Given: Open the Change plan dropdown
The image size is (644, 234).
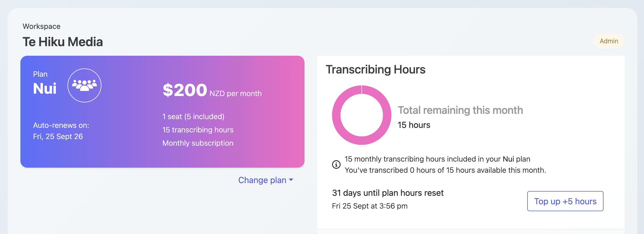Looking at the screenshot, I should (x=266, y=180).
